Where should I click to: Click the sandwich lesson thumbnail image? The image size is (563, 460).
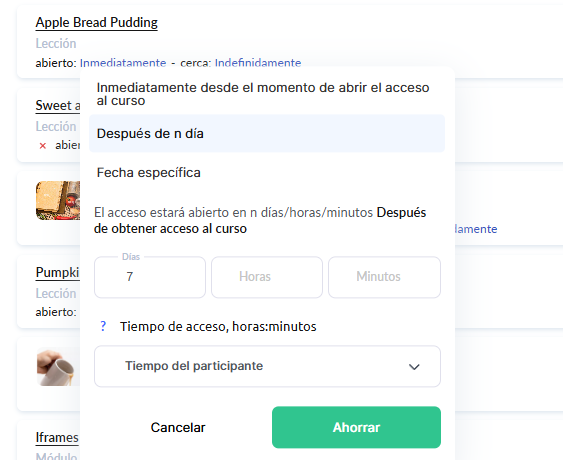(x=58, y=200)
